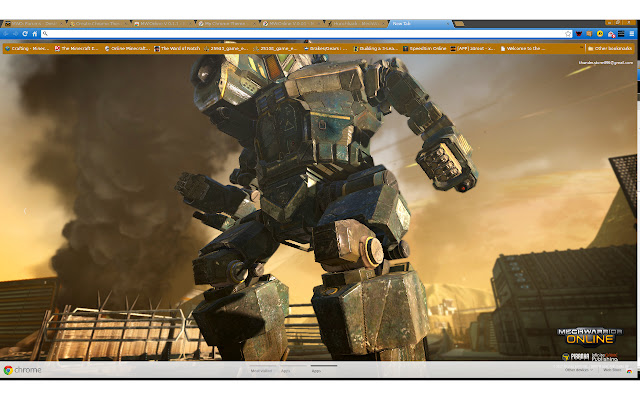Reload the page with the refresh icon

(25, 34)
